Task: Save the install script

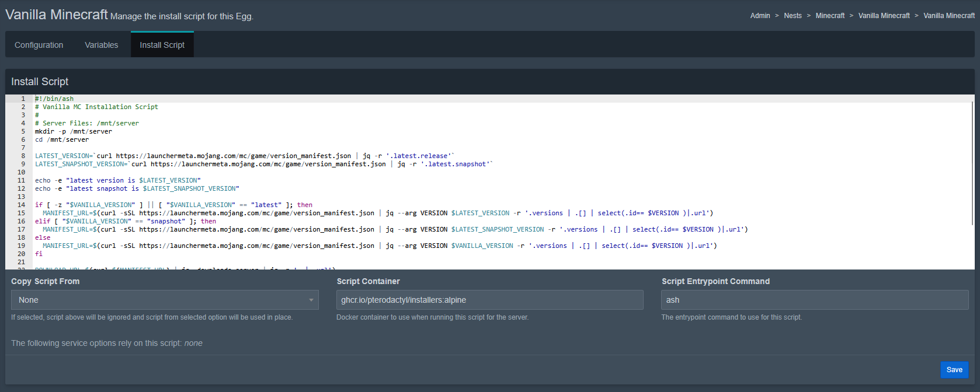Action: (x=954, y=370)
